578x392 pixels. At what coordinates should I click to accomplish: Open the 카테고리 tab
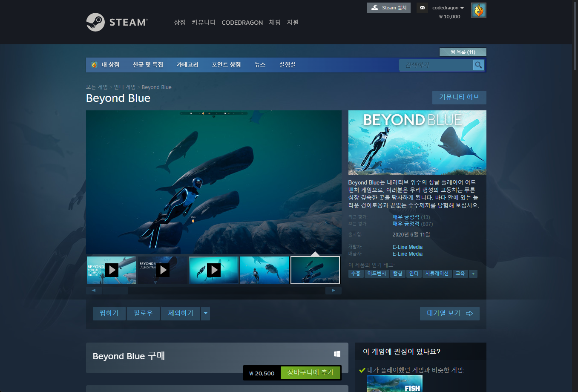click(187, 65)
